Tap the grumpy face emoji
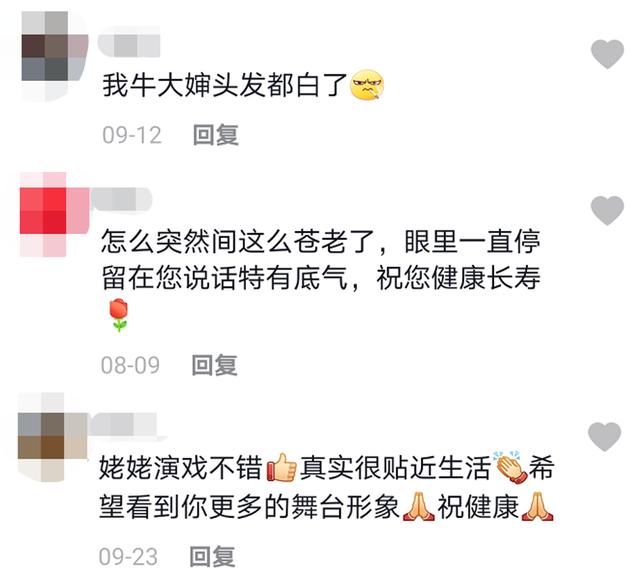 (x=367, y=84)
